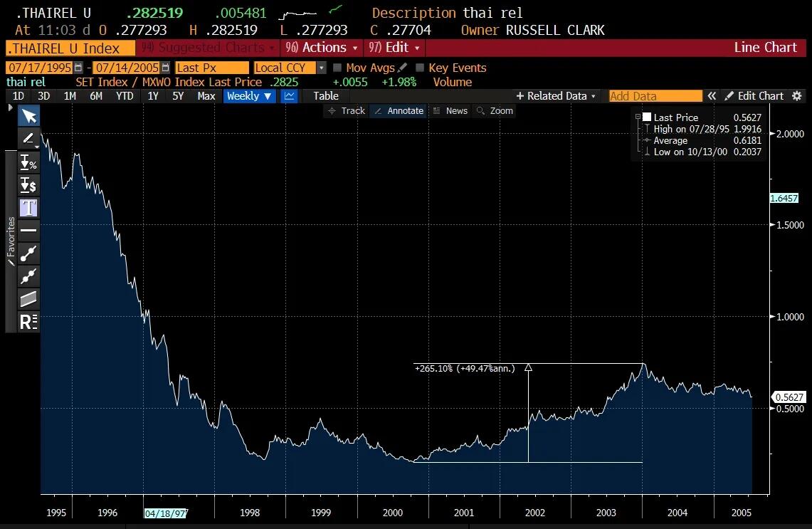The height and width of the screenshot is (529, 812).
Task: Select the parallel channel drawing tool
Action: pyautogui.click(x=28, y=298)
